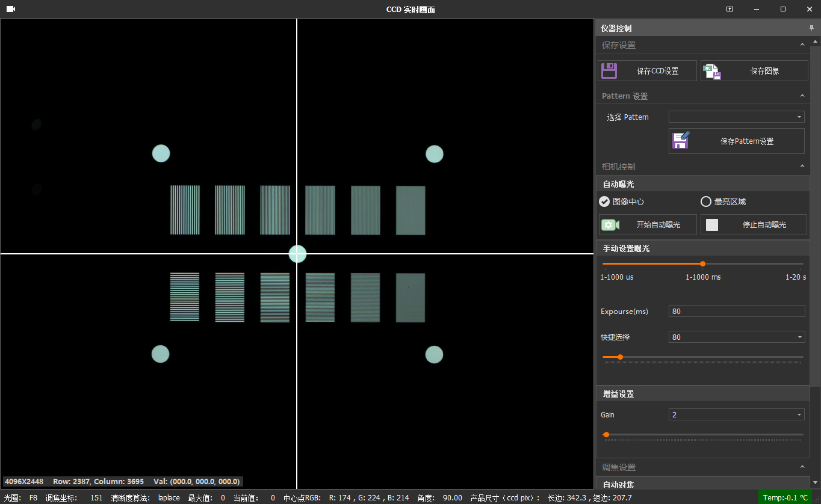Click the first vertical line pattern in the top row
The image size is (821, 504).
[185, 210]
